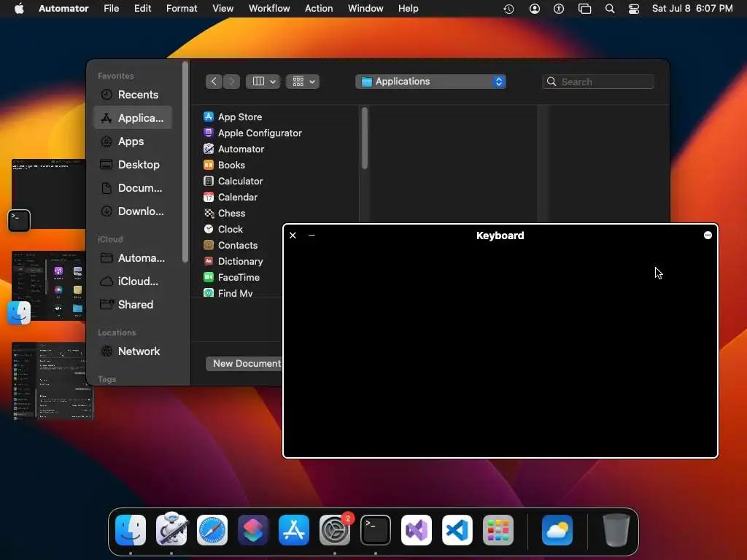The image size is (747, 560).
Task: Open App Store icon in Dock
Action: (294, 530)
